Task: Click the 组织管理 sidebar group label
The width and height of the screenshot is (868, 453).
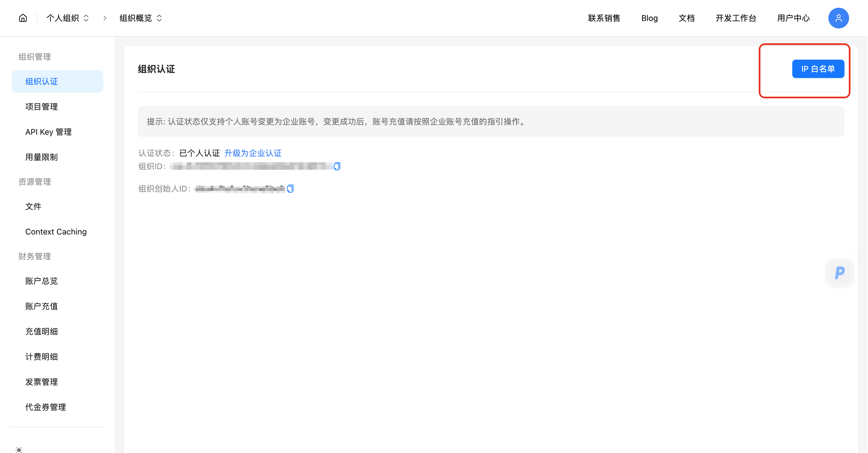Action: (x=35, y=57)
